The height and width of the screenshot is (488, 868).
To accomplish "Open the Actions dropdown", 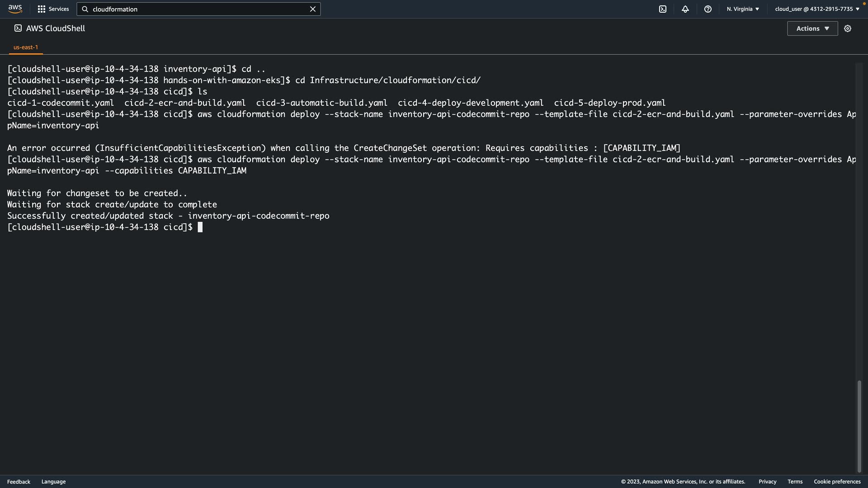I will coord(812,28).
